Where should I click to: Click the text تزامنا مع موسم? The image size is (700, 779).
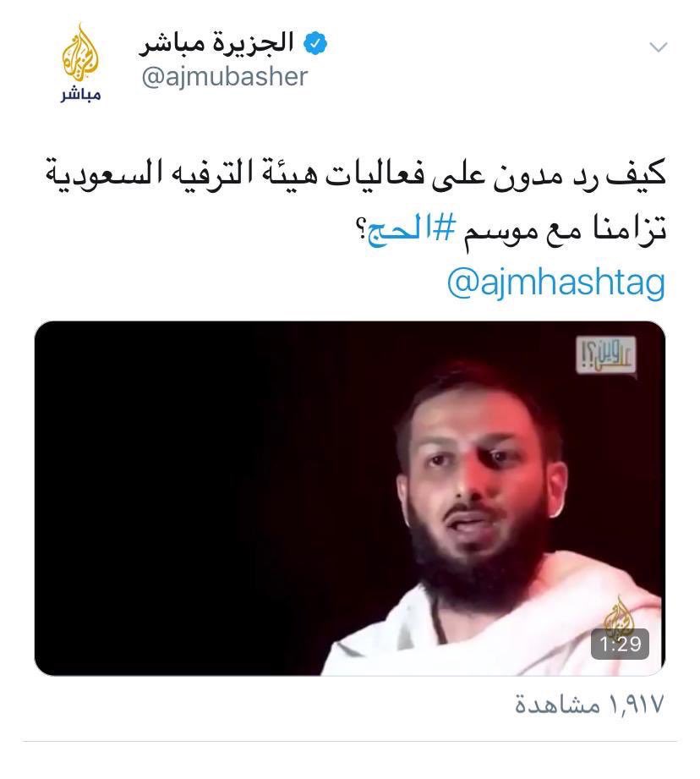tap(565, 229)
